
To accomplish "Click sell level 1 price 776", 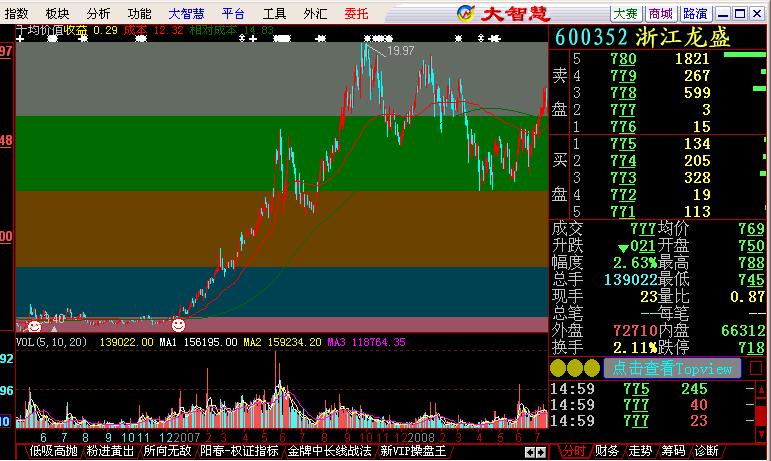I will click(623, 127).
